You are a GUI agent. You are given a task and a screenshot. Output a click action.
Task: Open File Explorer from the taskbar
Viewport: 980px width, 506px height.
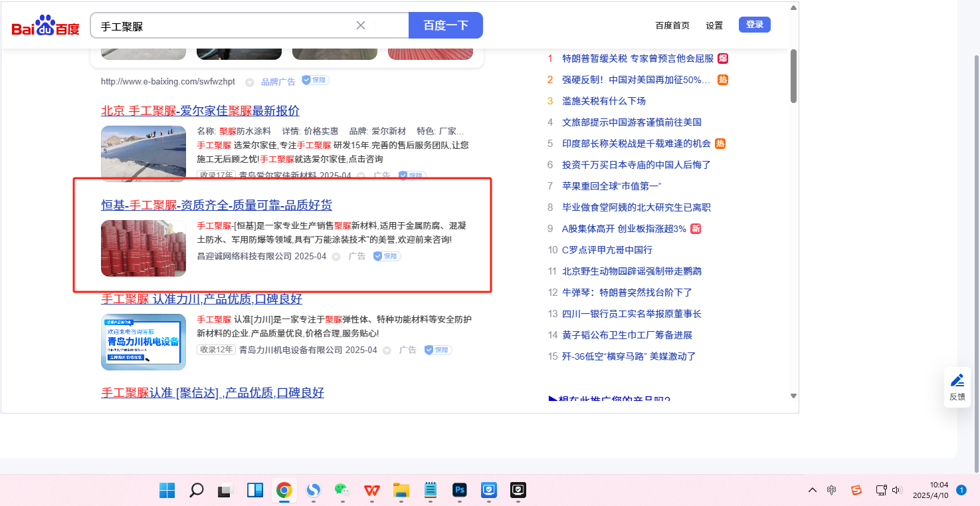(401, 490)
